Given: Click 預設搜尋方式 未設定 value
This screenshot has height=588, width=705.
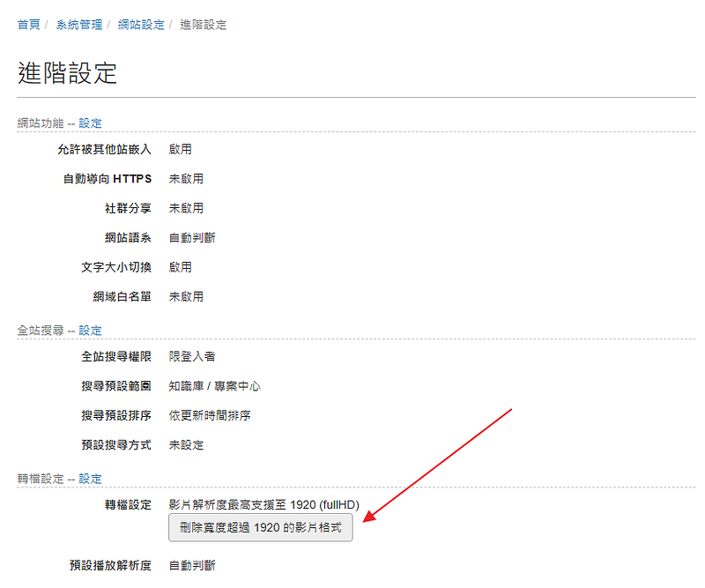Looking at the screenshot, I should pyautogui.click(x=186, y=445).
